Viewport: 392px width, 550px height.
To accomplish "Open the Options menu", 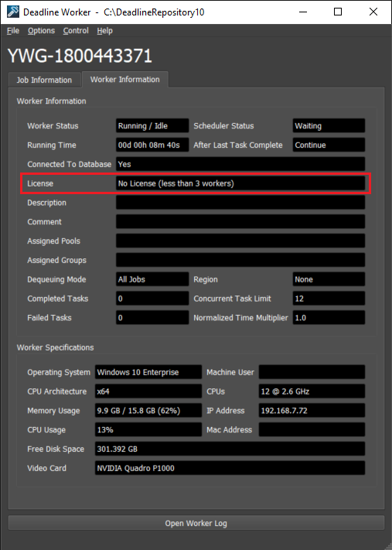I will point(42,31).
